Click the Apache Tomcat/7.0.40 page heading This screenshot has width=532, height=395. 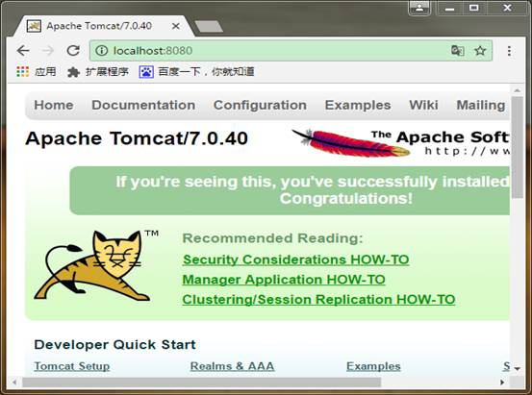tap(137, 138)
